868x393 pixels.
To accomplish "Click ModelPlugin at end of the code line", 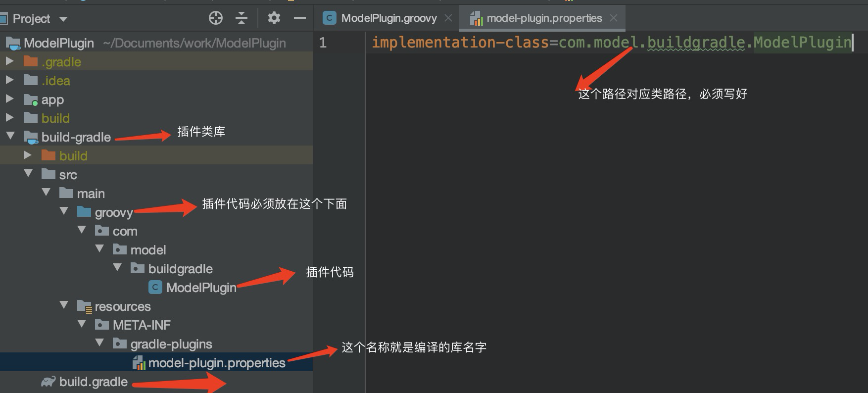I will point(802,43).
